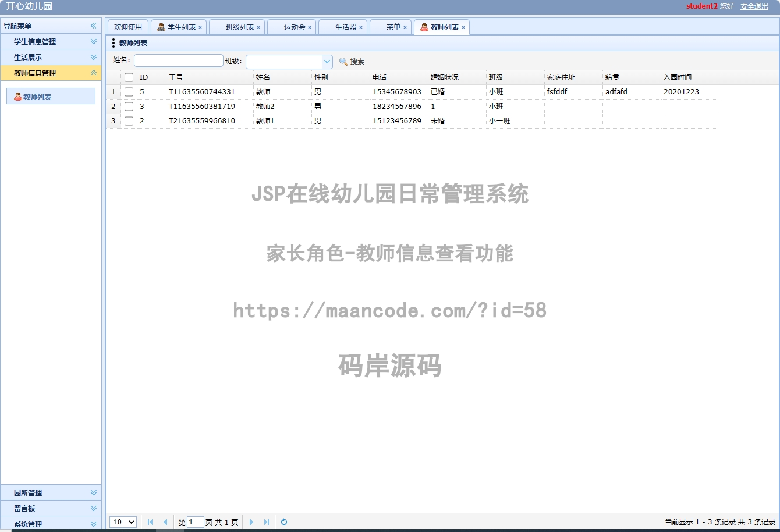Click the student2 username text
This screenshot has height=532, width=780.
(x=701, y=6)
